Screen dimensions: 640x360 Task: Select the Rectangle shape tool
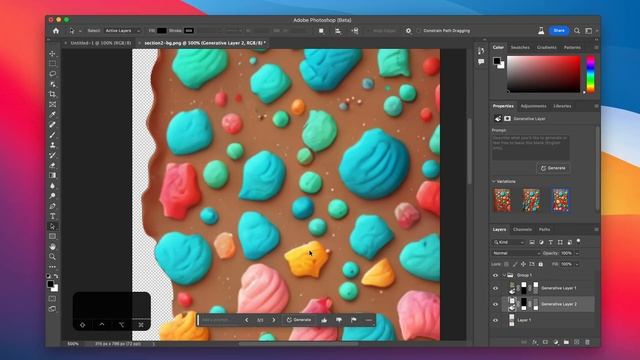tap(53, 236)
